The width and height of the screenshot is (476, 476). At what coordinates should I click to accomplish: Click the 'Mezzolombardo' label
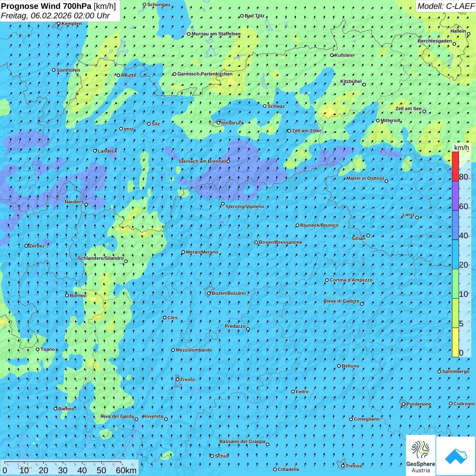coord(194,350)
